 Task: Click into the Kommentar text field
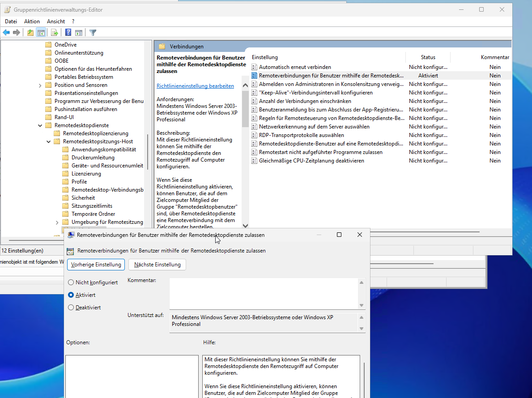[x=264, y=293]
